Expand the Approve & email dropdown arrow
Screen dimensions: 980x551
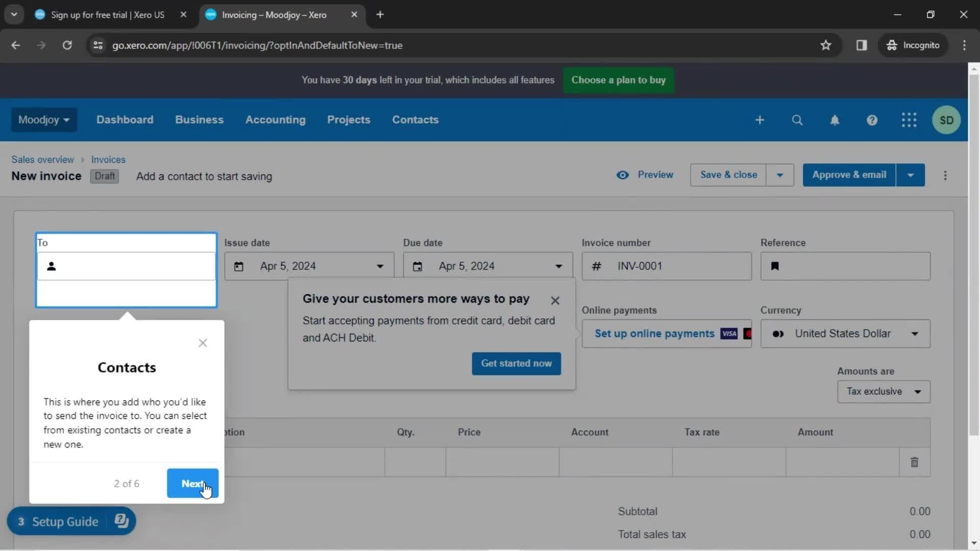(910, 175)
